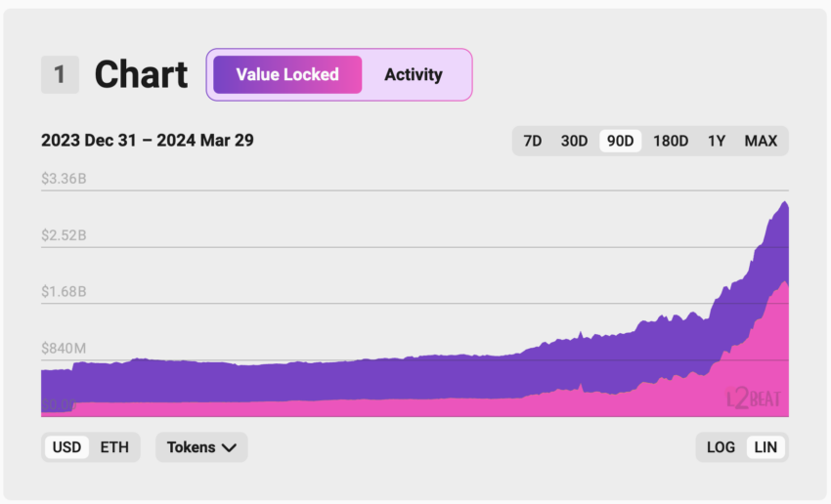This screenshot has height=504, width=831.
Task: Toggle currency to ETH
Action: [114, 447]
